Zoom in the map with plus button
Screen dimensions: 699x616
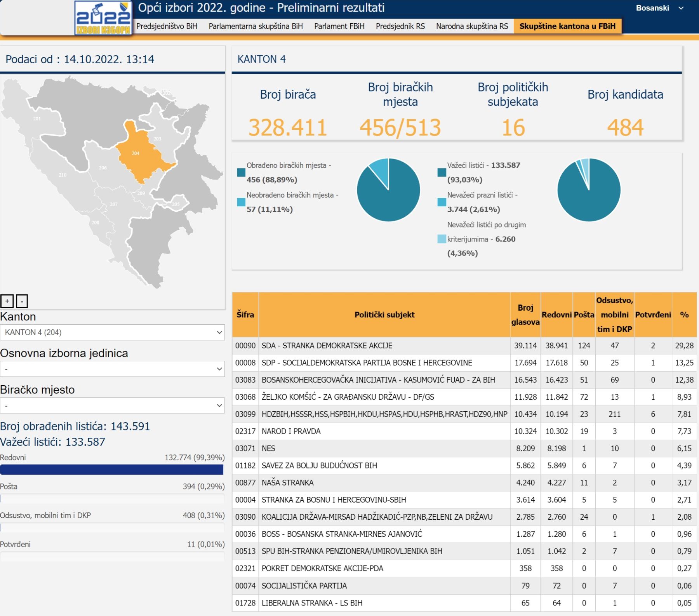[x=7, y=301]
